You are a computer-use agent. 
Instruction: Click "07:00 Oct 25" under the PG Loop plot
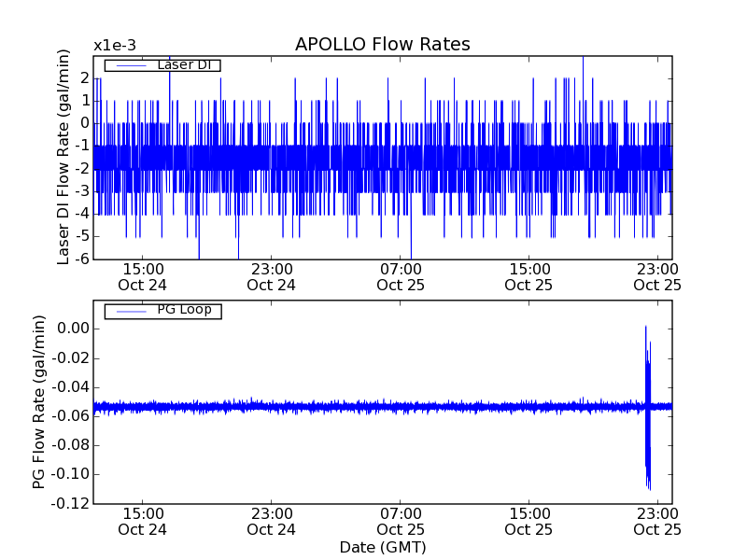tap(401, 522)
